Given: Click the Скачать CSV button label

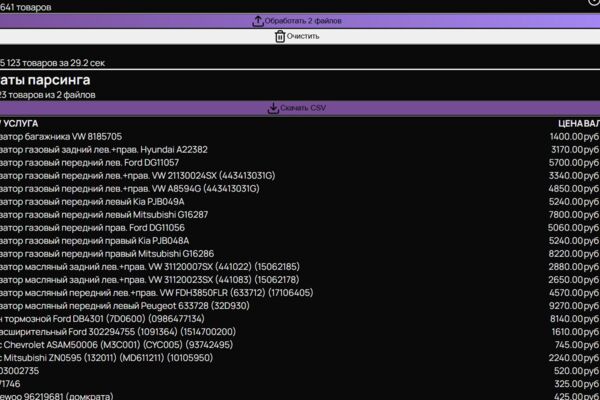Looking at the screenshot, I should coord(303,108).
